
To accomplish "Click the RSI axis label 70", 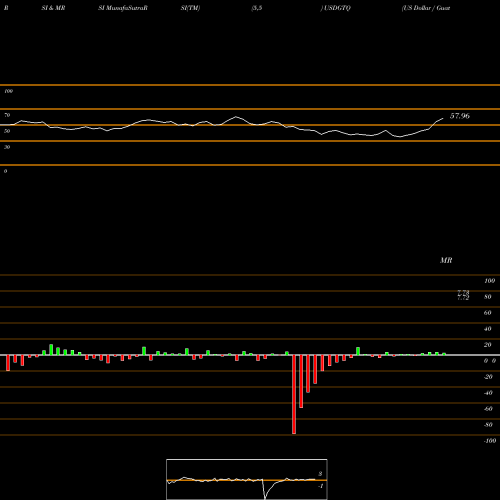I will 7,115.
